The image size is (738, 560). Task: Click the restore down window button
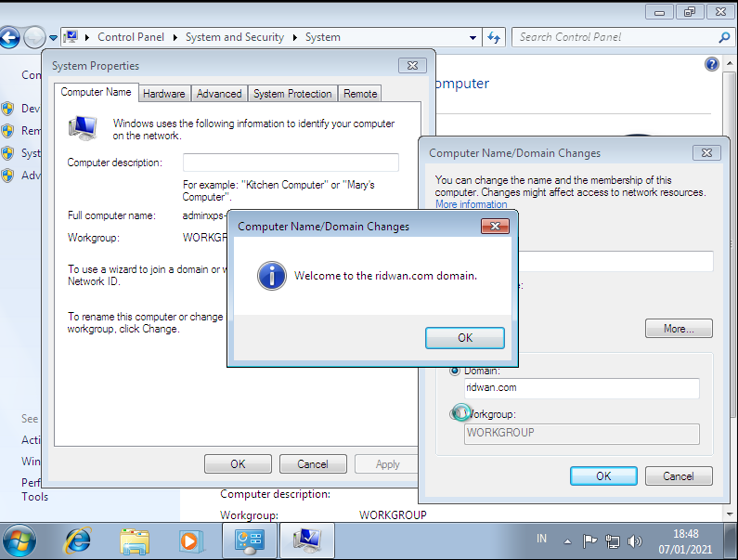pyautogui.click(x=690, y=12)
